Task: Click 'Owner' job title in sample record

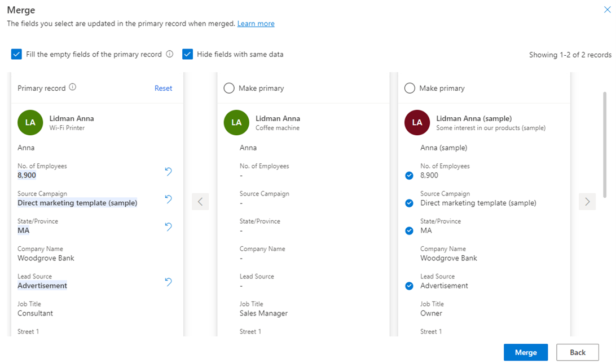Action: pyautogui.click(x=431, y=313)
